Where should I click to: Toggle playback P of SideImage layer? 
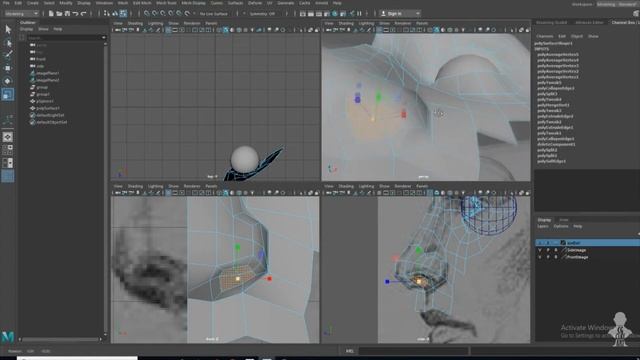(548, 250)
